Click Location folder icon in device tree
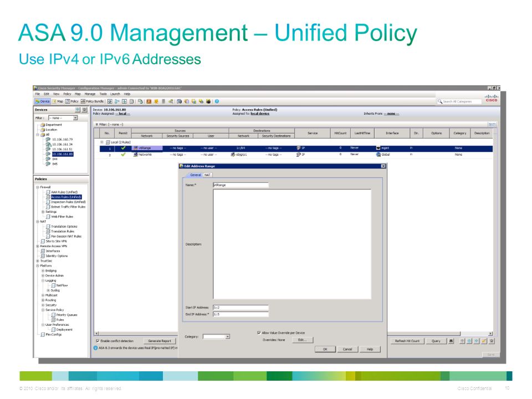This screenshot has width=532, height=399. pyautogui.click(x=43, y=130)
